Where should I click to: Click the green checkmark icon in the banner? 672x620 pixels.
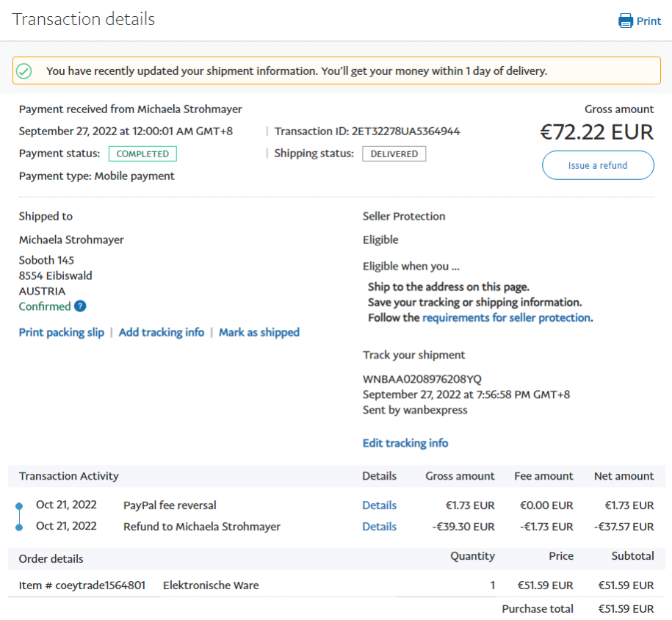click(24, 71)
